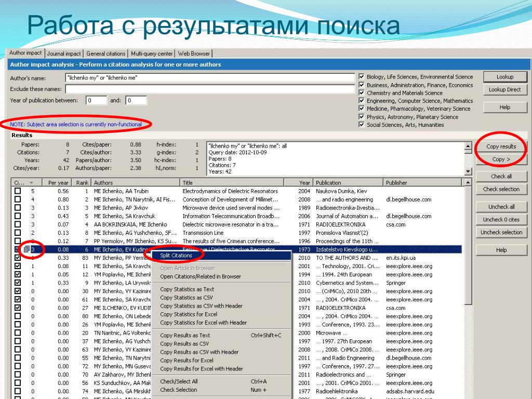532x399 pixels.
Task: Click the Uncheck 0 cites button
Action: pyautogui.click(x=501, y=220)
